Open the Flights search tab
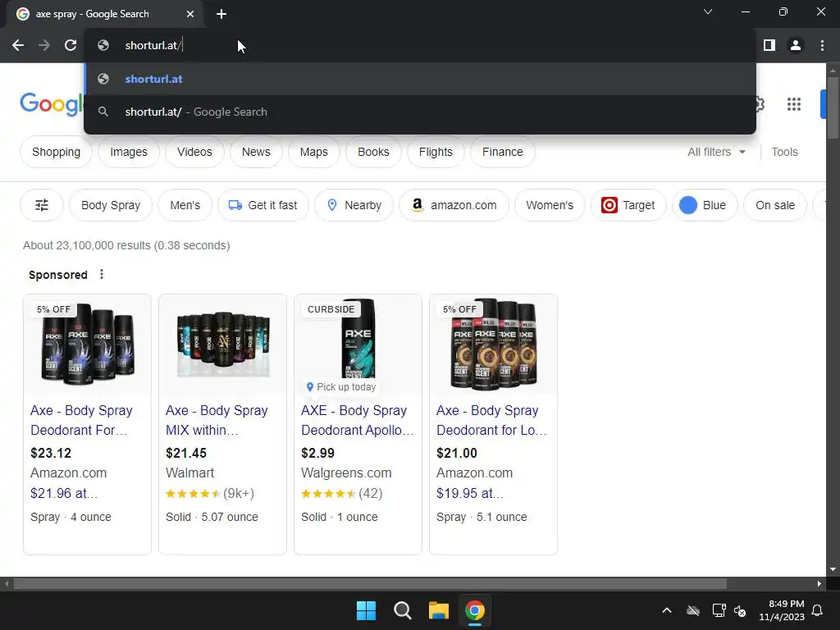The width and height of the screenshot is (840, 630). [436, 152]
